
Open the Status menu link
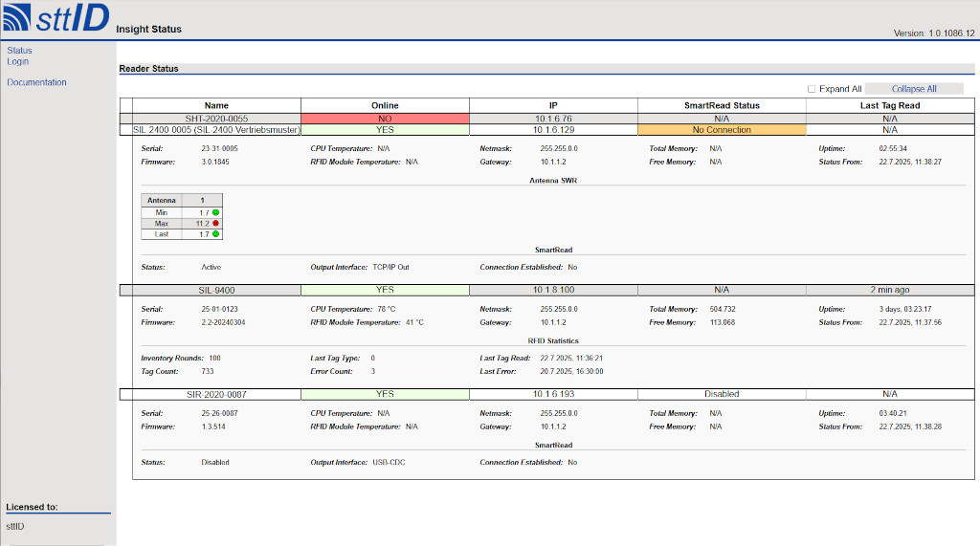19,51
